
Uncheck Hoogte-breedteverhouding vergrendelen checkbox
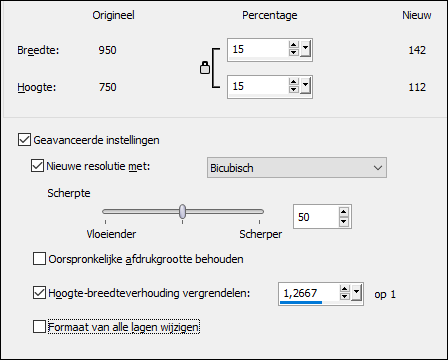[39, 293]
